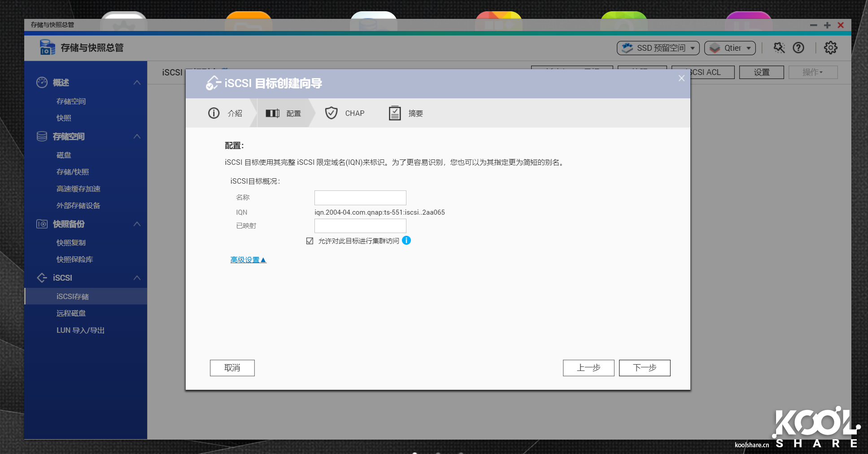Click the 下一步 next button
This screenshot has width=868, height=454.
point(644,368)
